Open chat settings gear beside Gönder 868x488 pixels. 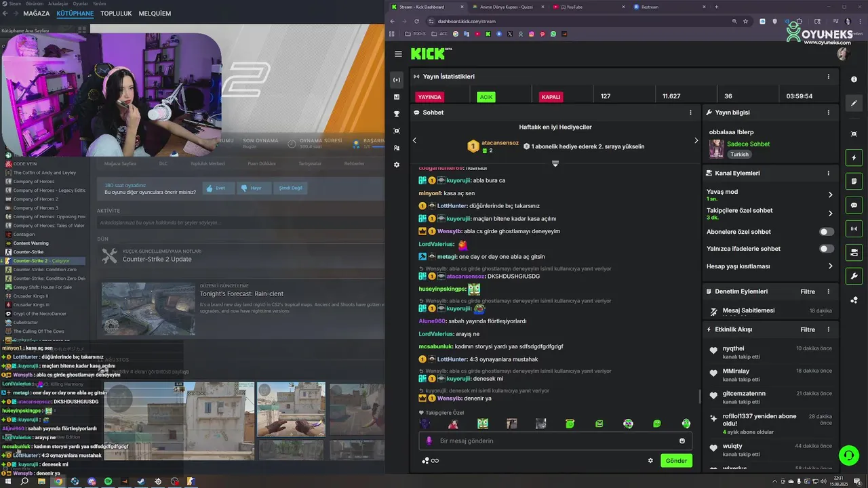(x=650, y=460)
